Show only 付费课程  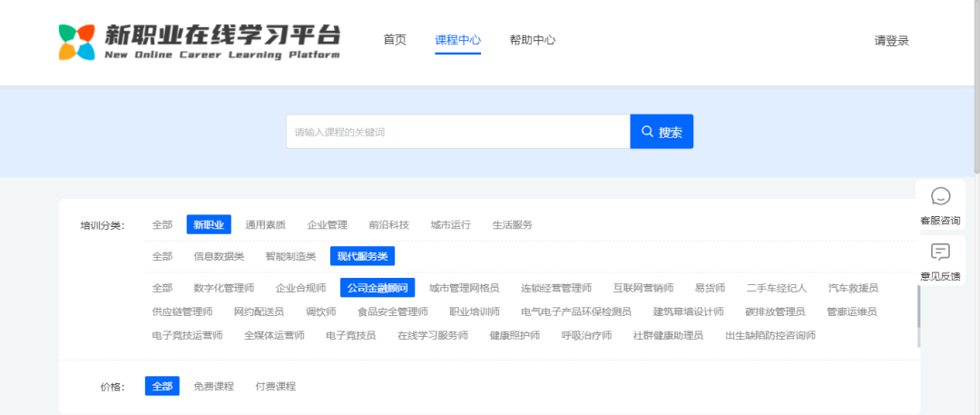click(276, 386)
